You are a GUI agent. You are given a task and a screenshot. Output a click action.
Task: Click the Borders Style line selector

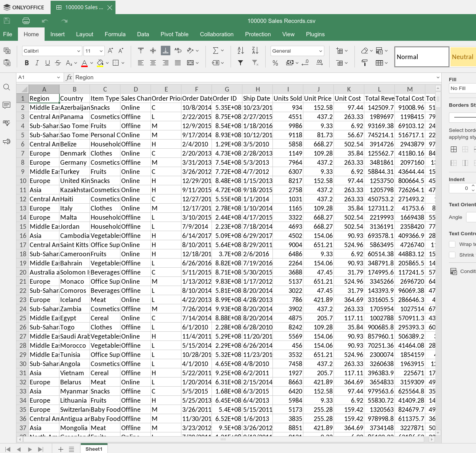point(462,117)
